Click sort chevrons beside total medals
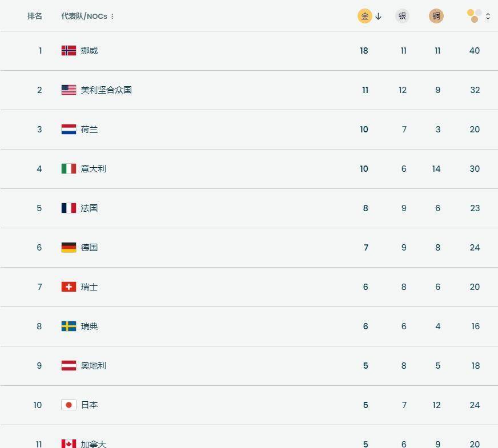Image resolution: width=498 pixels, height=448 pixels. (488, 17)
